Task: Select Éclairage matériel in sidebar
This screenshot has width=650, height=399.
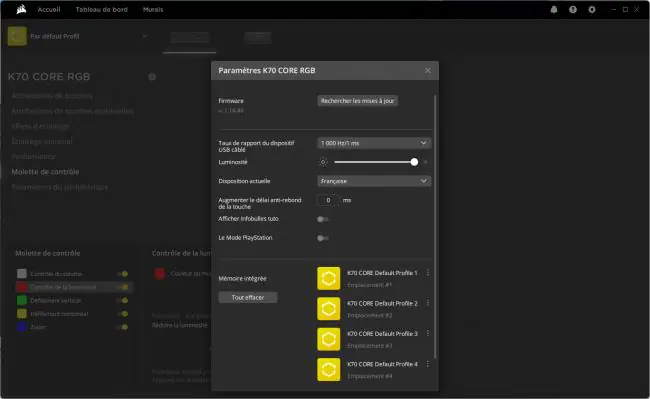Action: 42,141
